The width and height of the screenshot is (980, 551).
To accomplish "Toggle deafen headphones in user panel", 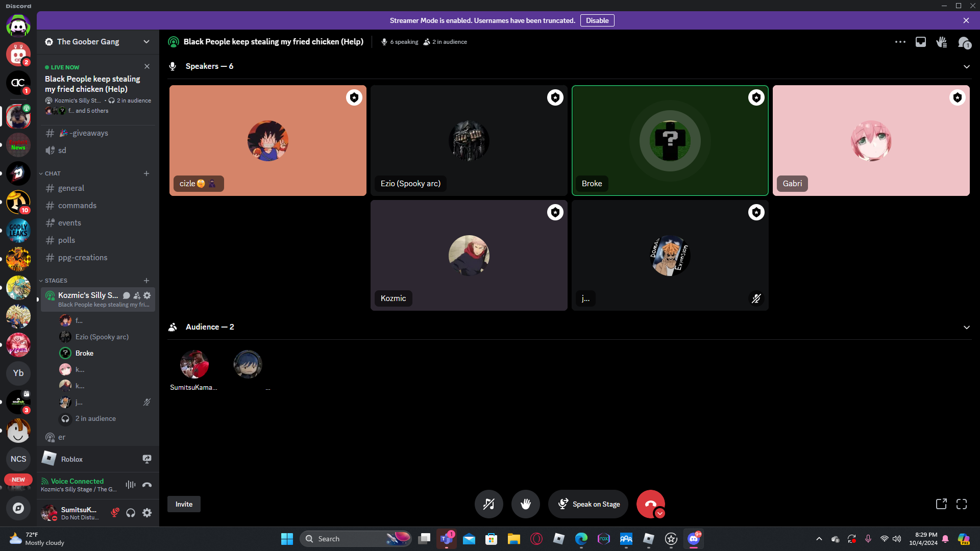I will (131, 513).
